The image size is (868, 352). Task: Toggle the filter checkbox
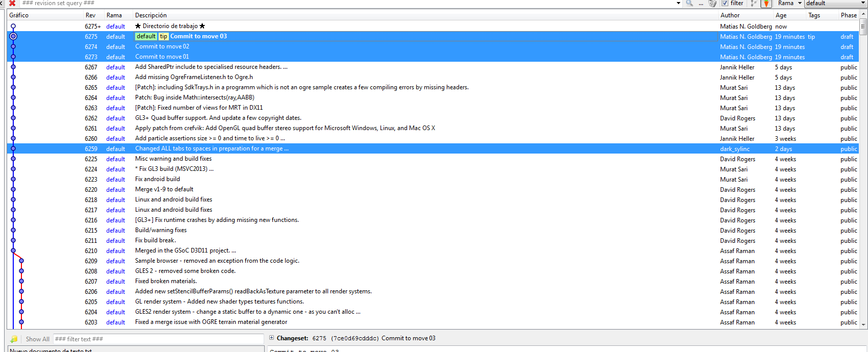(x=725, y=3)
